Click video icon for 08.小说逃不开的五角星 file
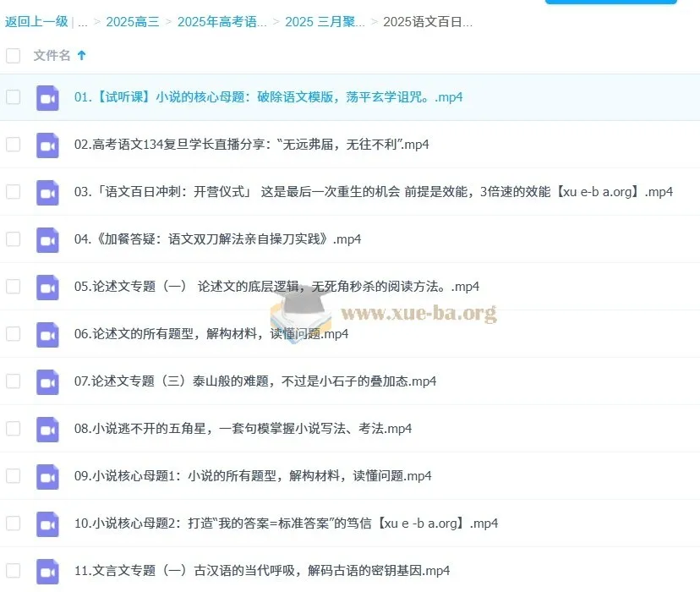This screenshot has height=592, width=700. pyautogui.click(x=47, y=429)
